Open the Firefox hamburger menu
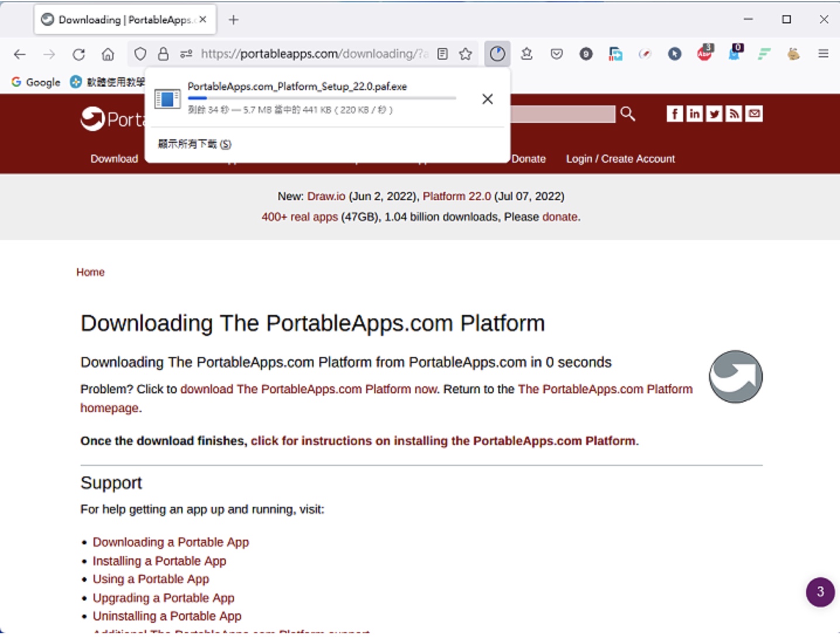Screen dimensions: 840x638 coord(823,54)
